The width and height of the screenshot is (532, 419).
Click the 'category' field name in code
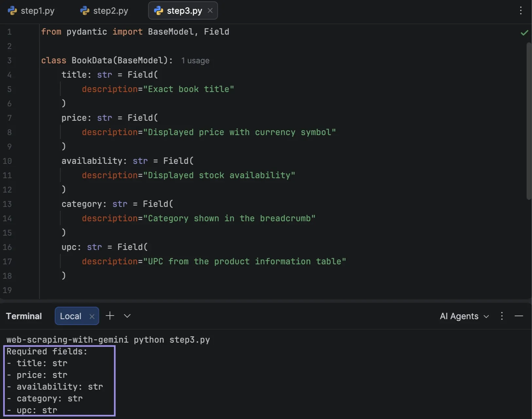pos(82,204)
